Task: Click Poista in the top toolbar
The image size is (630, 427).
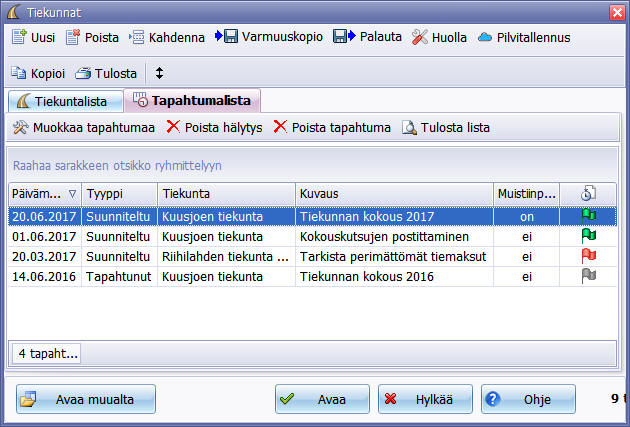Action: coord(92,37)
